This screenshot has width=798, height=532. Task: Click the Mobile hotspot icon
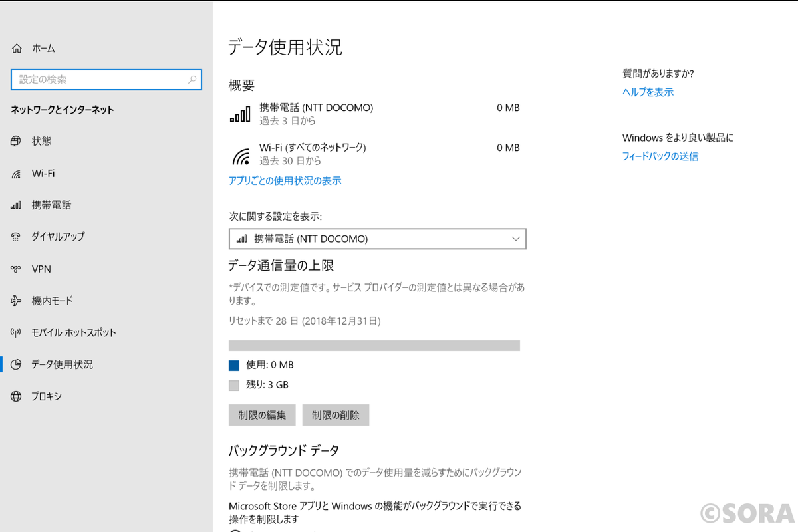coord(17,332)
